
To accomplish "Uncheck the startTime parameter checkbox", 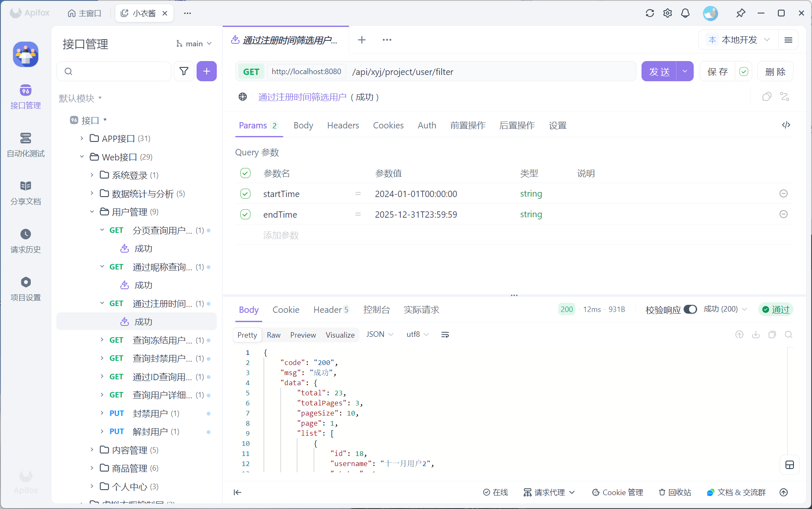I will point(245,194).
